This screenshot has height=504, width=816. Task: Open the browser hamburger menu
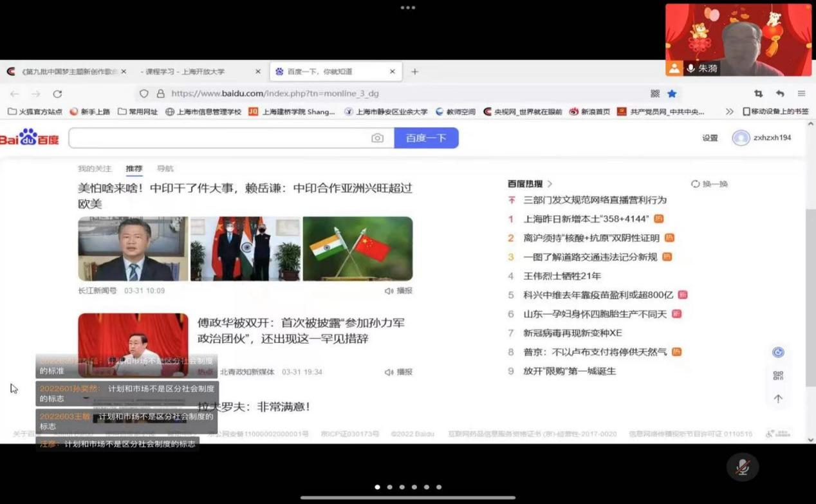(801, 93)
